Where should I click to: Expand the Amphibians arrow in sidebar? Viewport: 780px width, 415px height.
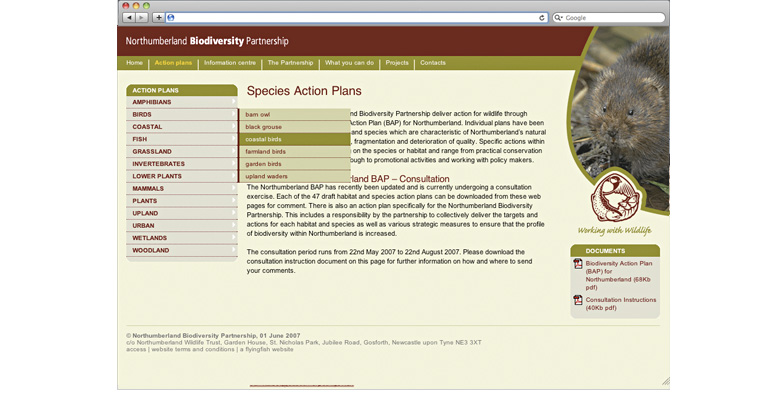click(x=234, y=102)
